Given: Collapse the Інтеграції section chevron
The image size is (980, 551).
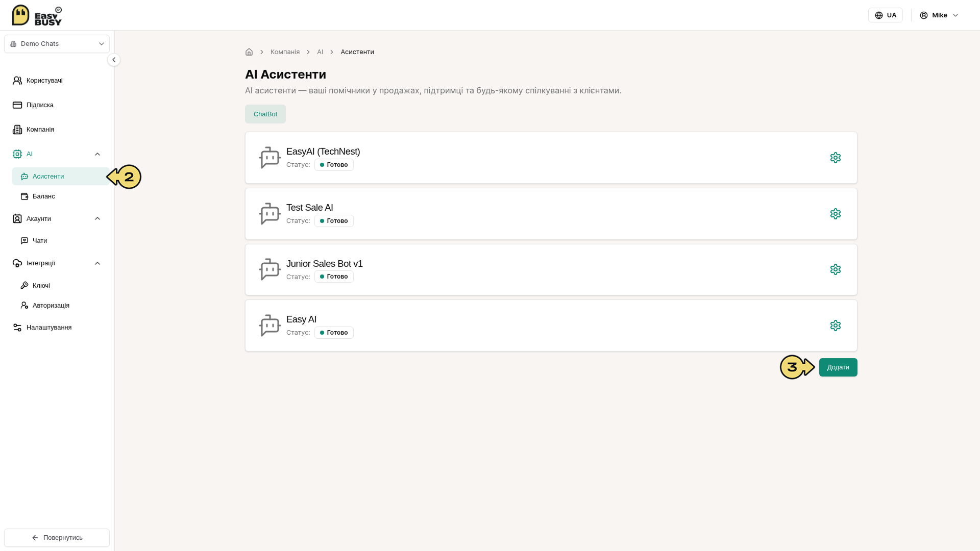Looking at the screenshot, I should 97,263.
